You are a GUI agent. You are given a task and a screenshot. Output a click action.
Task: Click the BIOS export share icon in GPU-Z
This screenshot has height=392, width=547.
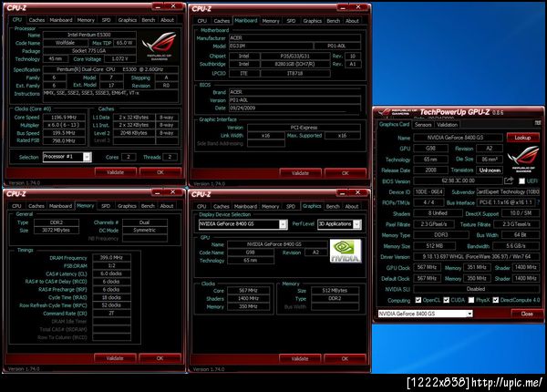[x=509, y=181]
